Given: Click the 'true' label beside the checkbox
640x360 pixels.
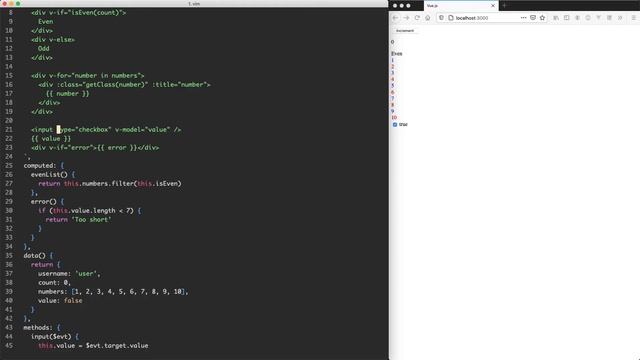Looking at the screenshot, I should pos(403,124).
